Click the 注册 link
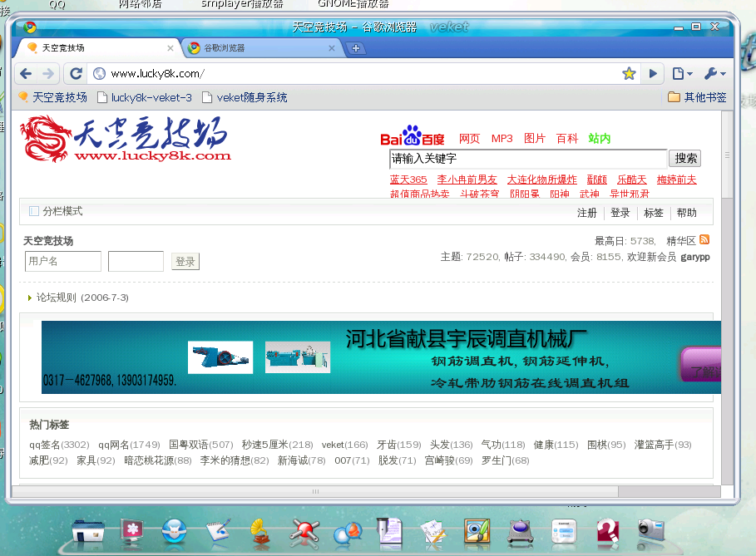The width and height of the screenshot is (756, 556). click(587, 213)
